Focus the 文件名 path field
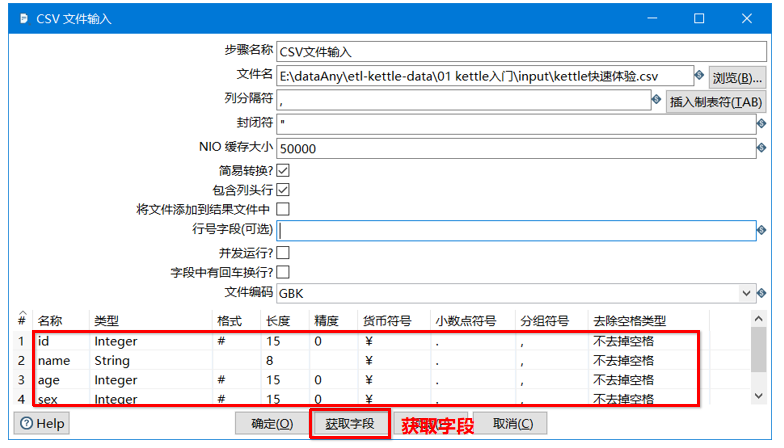The image size is (784, 448). 484,76
